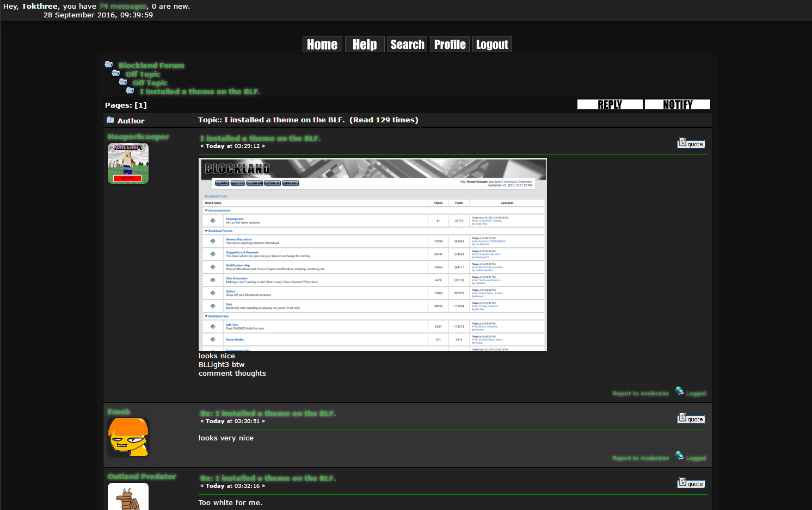Open first post title 'I installed a theme on the BLF.'

pos(260,138)
